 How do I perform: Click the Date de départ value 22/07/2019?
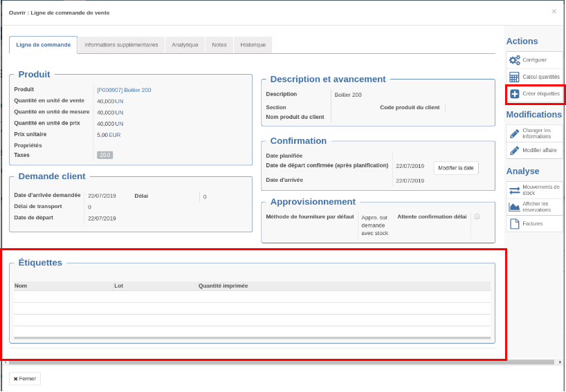pyautogui.click(x=102, y=218)
